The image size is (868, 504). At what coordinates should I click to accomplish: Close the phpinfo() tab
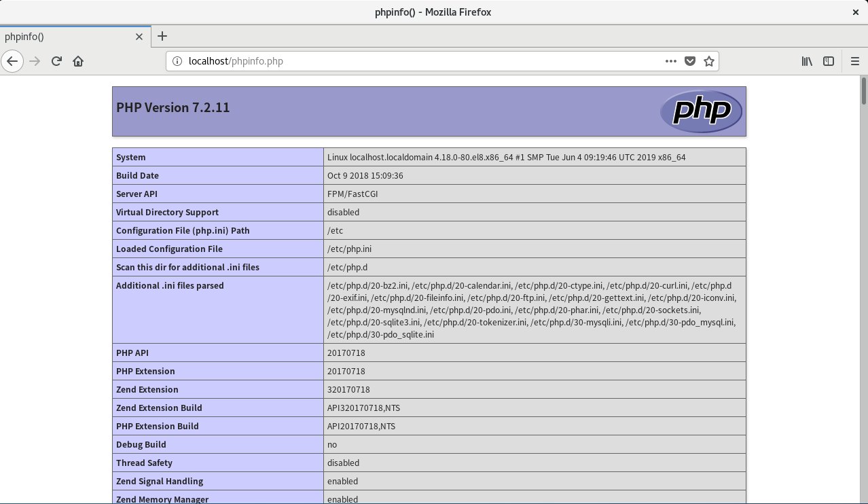pyautogui.click(x=139, y=37)
